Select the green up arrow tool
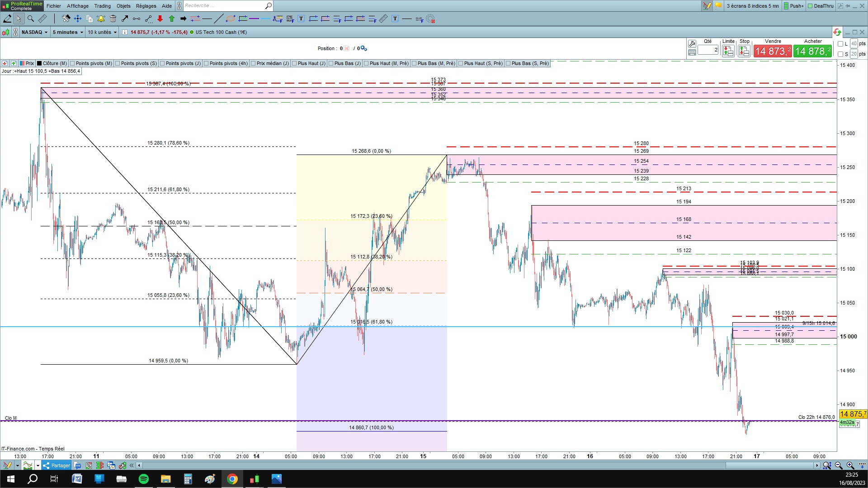This screenshot has width=868, height=488. coord(172,19)
